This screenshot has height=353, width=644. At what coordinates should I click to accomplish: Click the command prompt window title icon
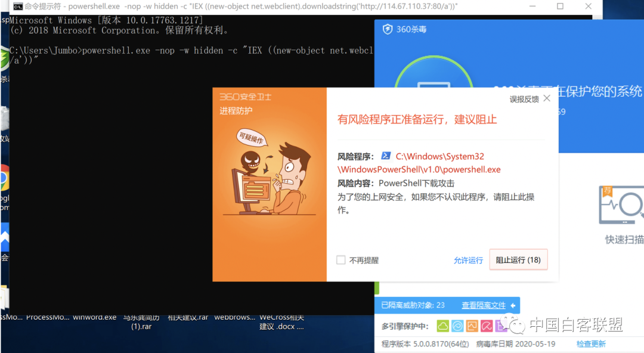[x=18, y=7]
